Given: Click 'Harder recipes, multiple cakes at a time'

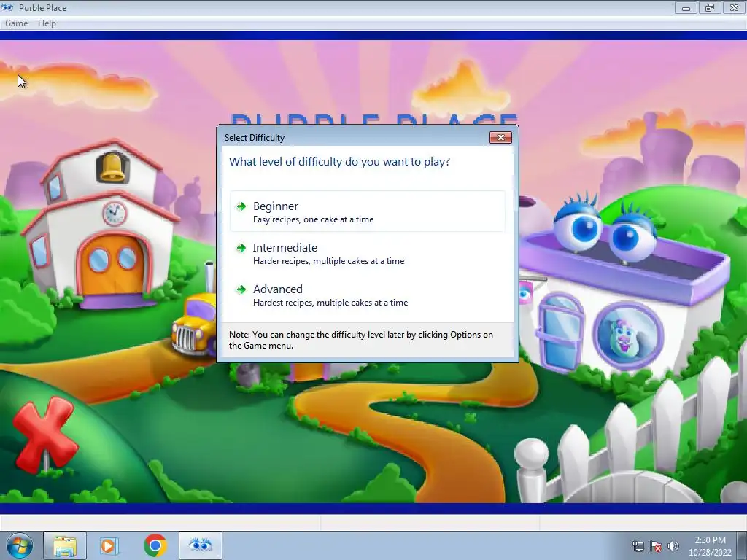Looking at the screenshot, I should (328, 261).
